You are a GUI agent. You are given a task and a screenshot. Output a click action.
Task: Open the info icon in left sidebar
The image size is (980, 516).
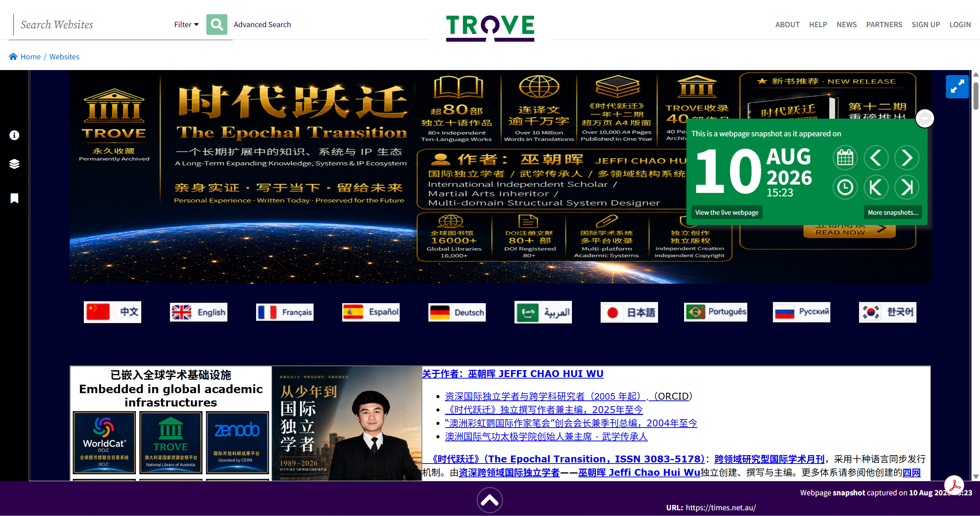14,135
